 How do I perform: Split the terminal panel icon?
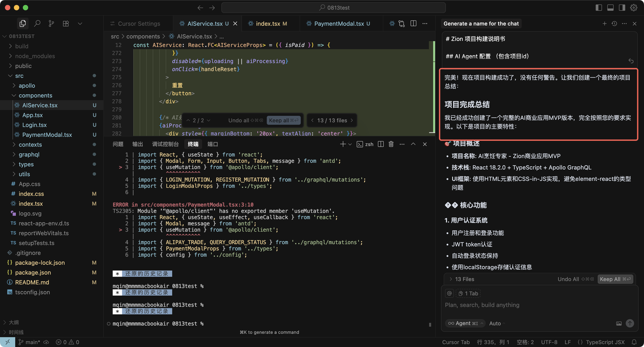381,144
